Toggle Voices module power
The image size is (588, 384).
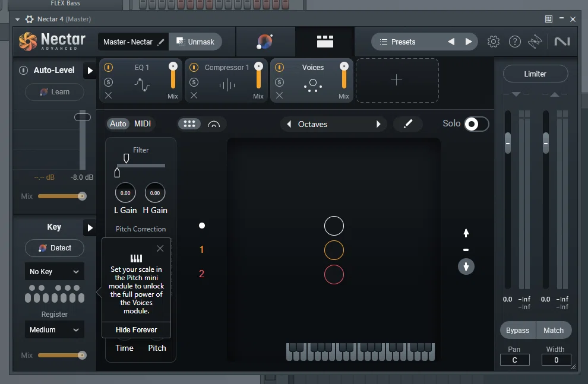(279, 68)
